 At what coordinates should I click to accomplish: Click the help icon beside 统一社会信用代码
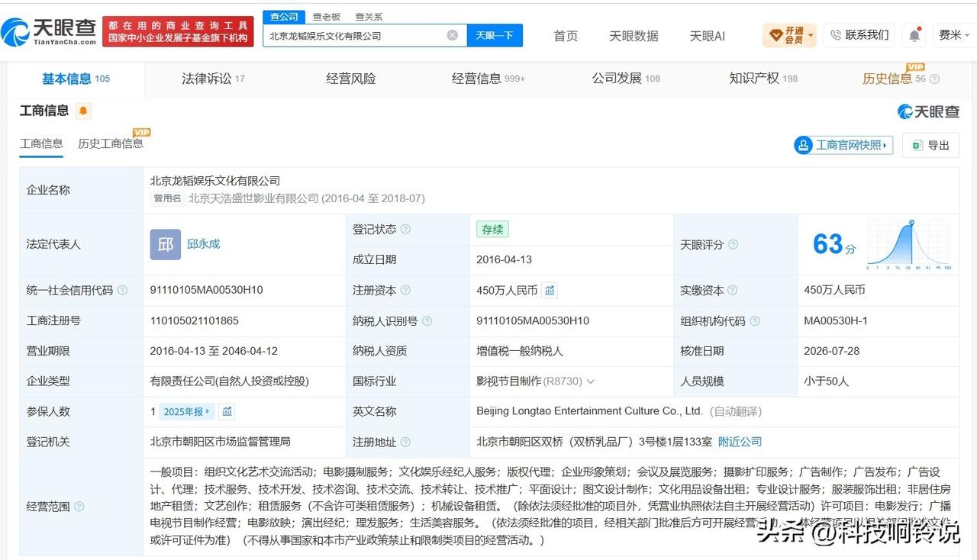122,291
